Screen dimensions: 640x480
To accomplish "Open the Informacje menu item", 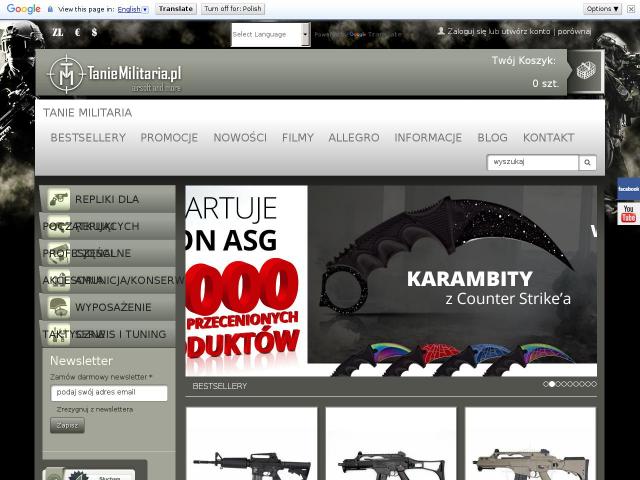I will (x=428, y=138).
